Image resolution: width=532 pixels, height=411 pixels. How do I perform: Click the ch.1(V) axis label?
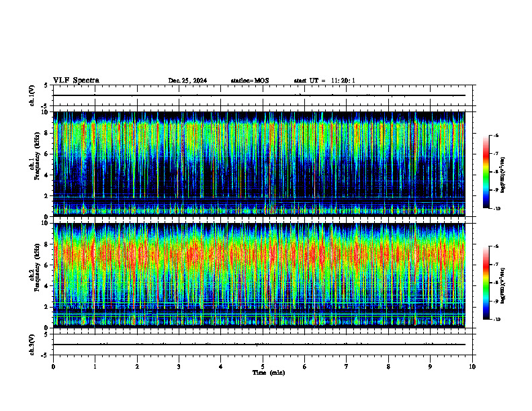[32, 95]
